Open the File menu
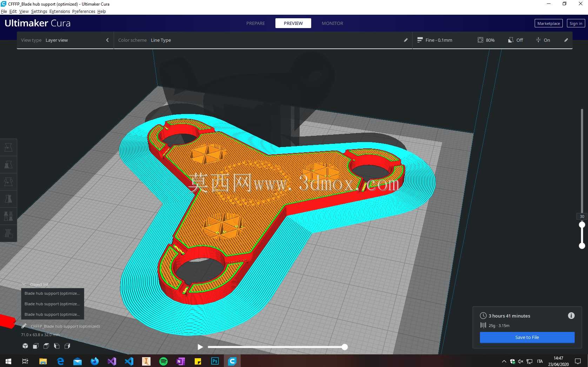Viewport: 588px width, 367px height. click(x=4, y=11)
